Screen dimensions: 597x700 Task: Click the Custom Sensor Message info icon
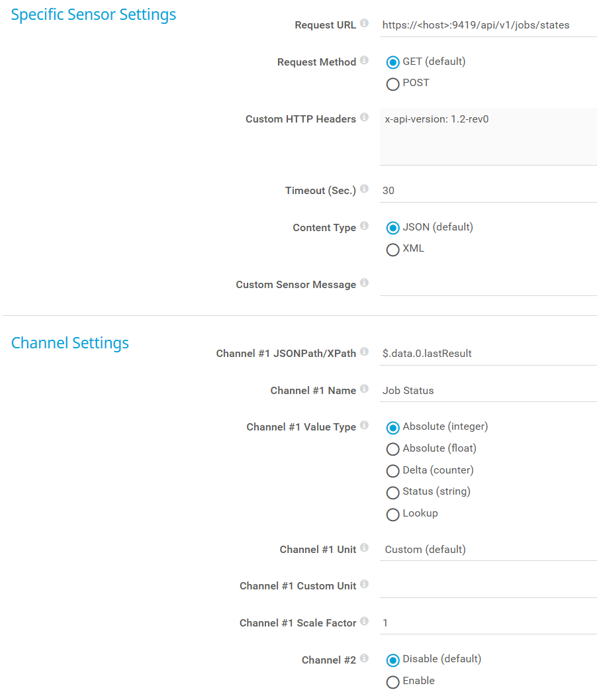coord(365,283)
